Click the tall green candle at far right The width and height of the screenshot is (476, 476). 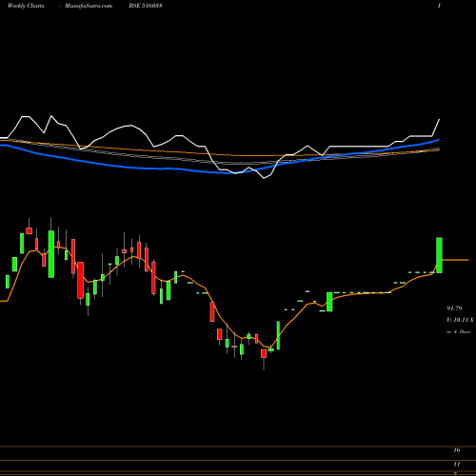click(x=439, y=255)
